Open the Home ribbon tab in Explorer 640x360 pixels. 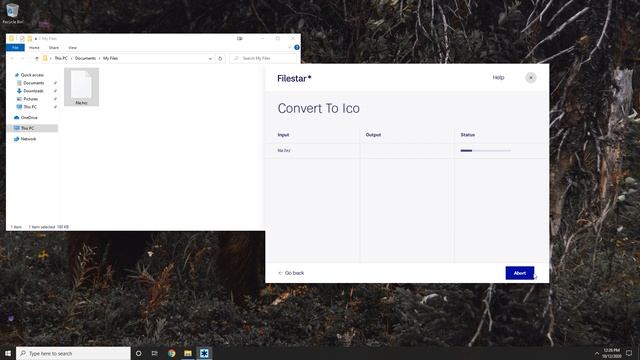pyautogui.click(x=34, y=48)
